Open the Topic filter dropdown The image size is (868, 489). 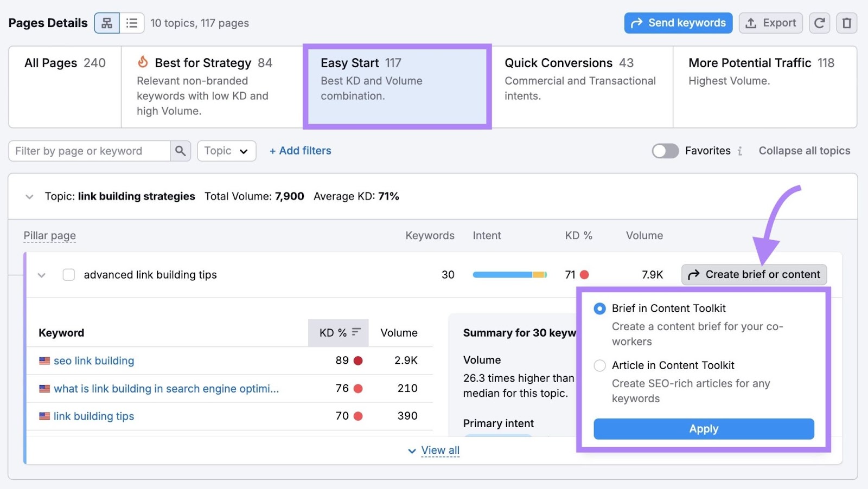(226, 151)
